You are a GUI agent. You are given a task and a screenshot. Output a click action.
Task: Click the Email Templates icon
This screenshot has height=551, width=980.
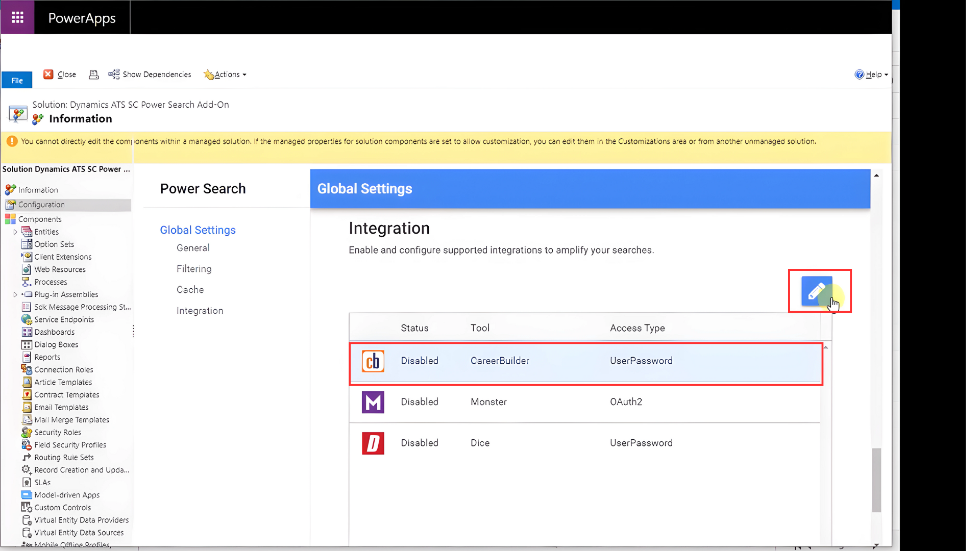tap(27, 408)
